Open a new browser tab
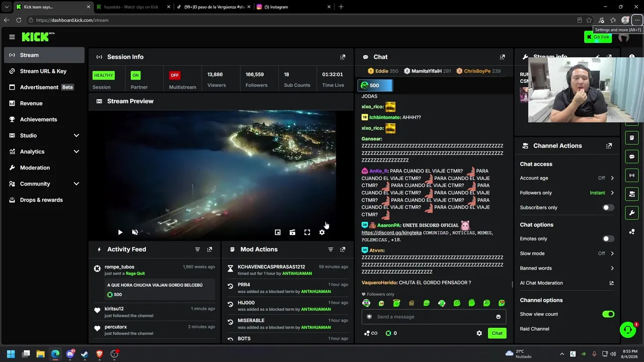The height and width of the screenshot is (362, 644). pyautogui.click(x=341, y=7)
